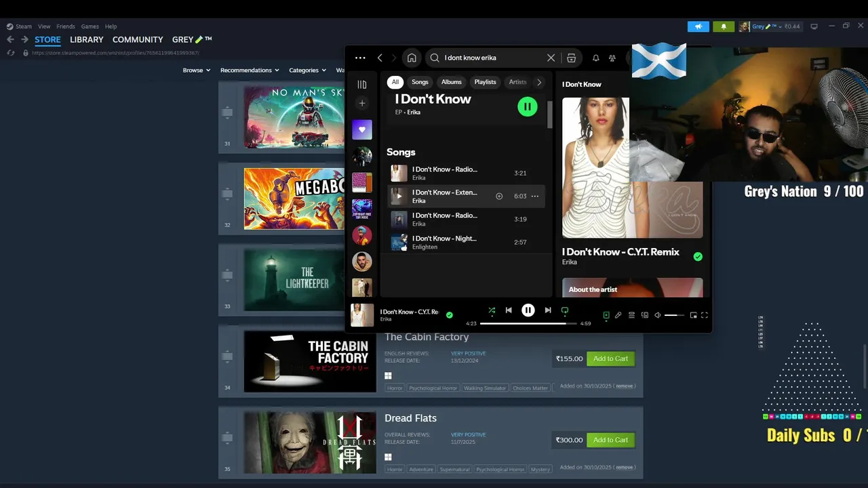
Task: Open Steam announcements megaphone button
Action: click(698, 26)
